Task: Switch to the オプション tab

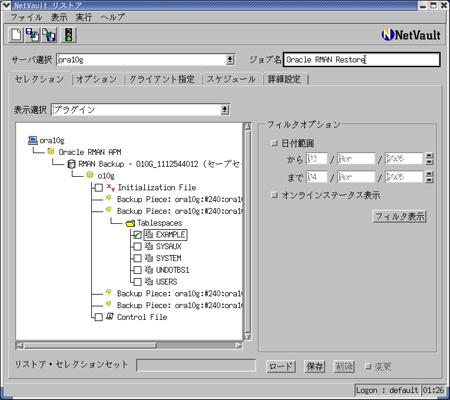Action: (x=97, y=79)
